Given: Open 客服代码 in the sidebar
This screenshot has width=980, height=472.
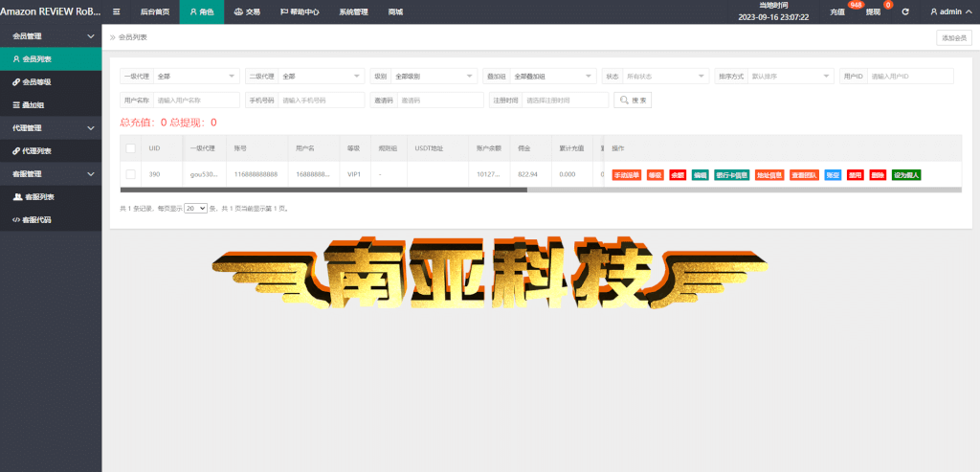Looking at the screenshot, I should 51,220.
